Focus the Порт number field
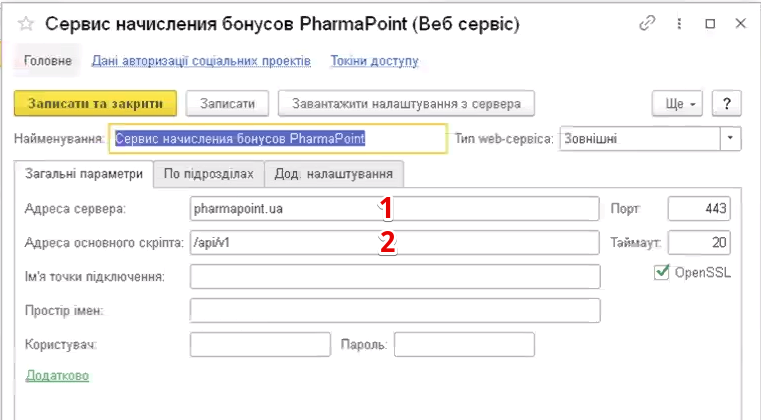Viewport: 761px width, 420px height. (x=699, y=209)
